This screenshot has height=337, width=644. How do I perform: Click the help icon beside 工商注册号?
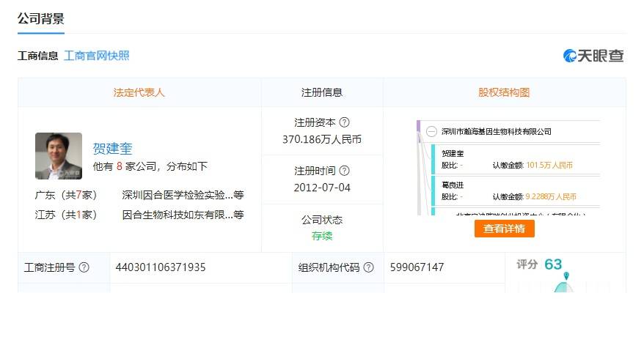click(x=84, y=267)
